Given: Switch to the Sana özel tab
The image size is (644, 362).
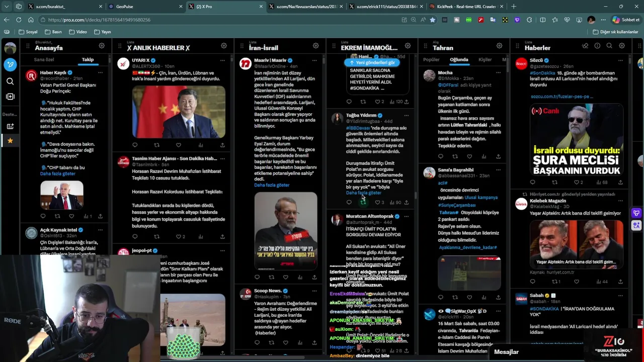Looking at the screenshot, I should coord(44,60).
